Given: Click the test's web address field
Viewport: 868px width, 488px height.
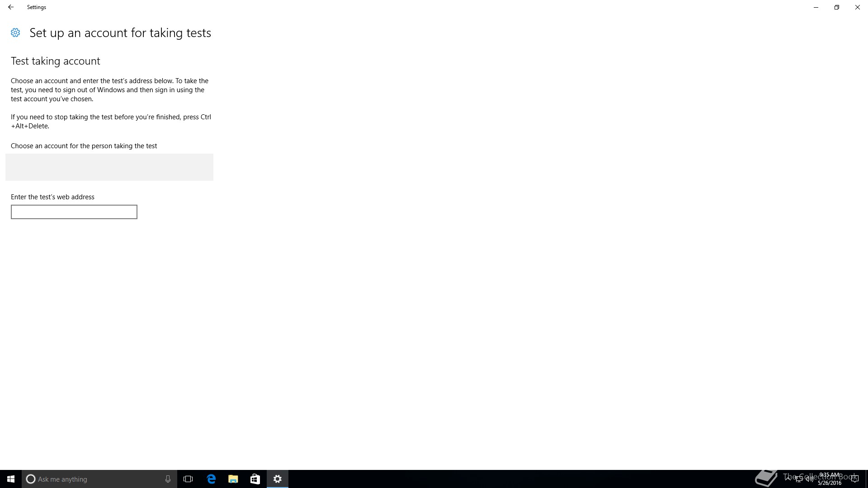Looking at the screenshot, I should 74,212.
